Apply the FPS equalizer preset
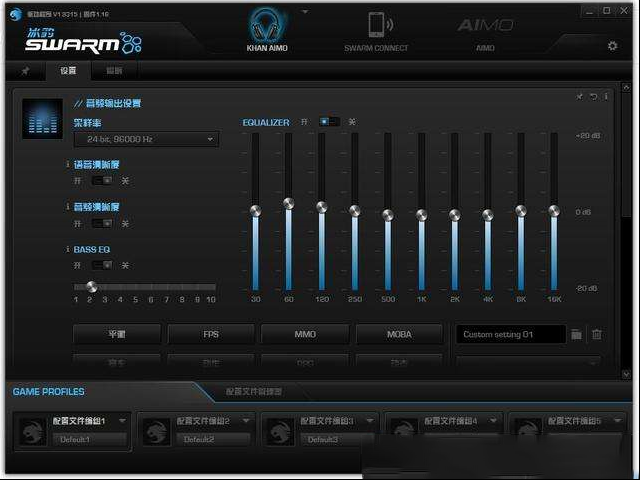Screen dimensions: 640x480 click(x=211, y=334)
